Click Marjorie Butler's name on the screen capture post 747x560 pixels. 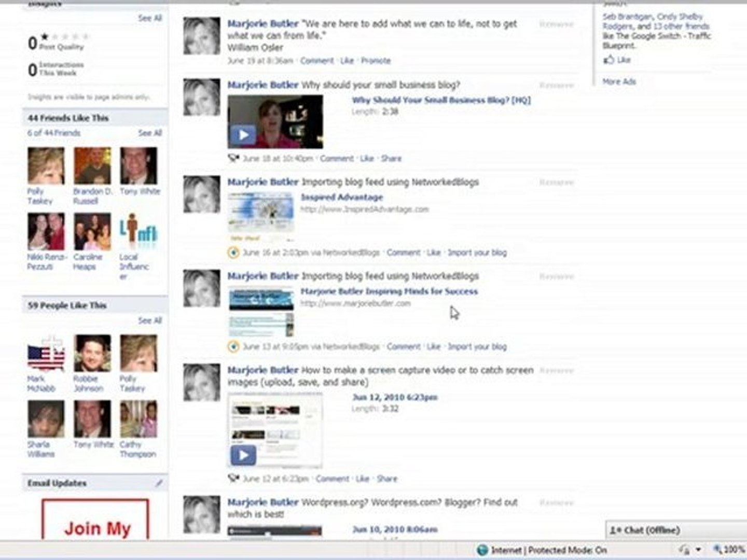click(262, 370)
